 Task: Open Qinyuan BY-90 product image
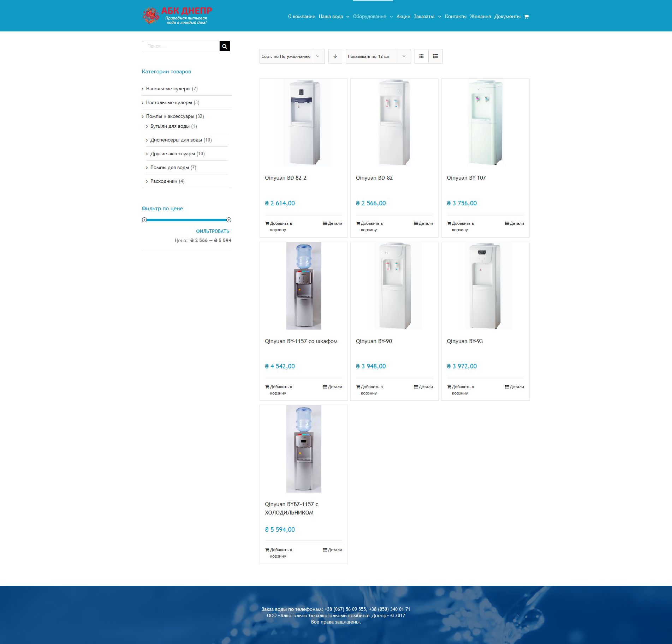394,286
